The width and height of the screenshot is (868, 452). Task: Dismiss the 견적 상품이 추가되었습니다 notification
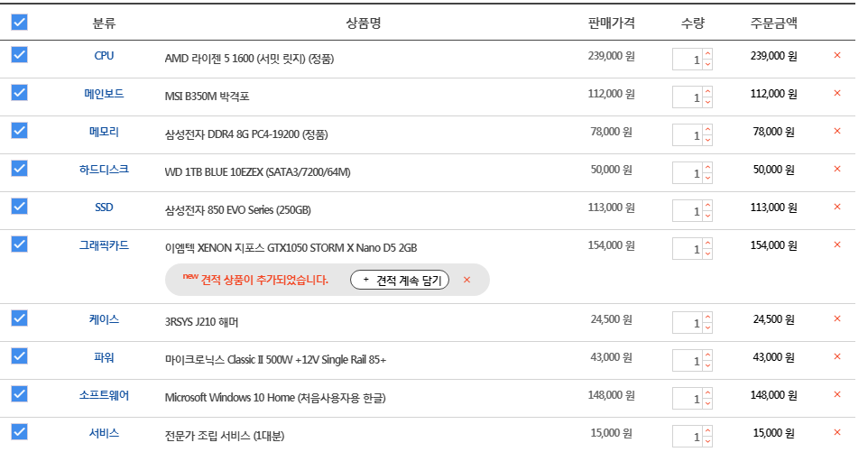pos(466,280)
